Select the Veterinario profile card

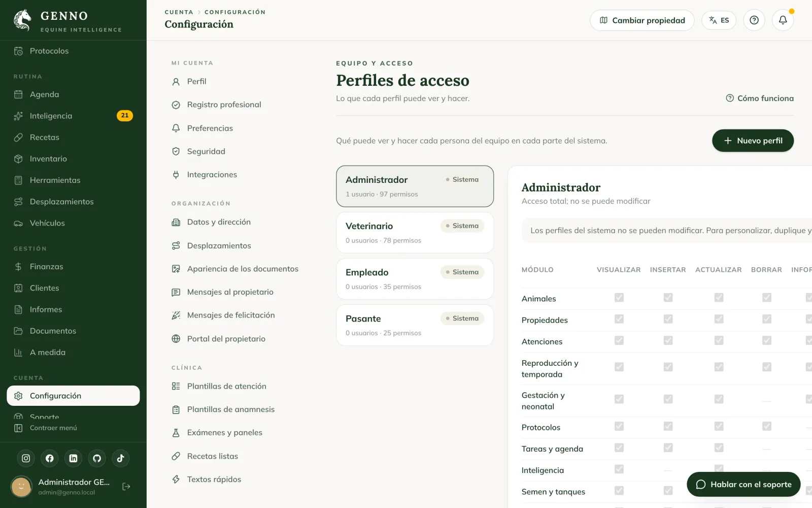point(415,233)
